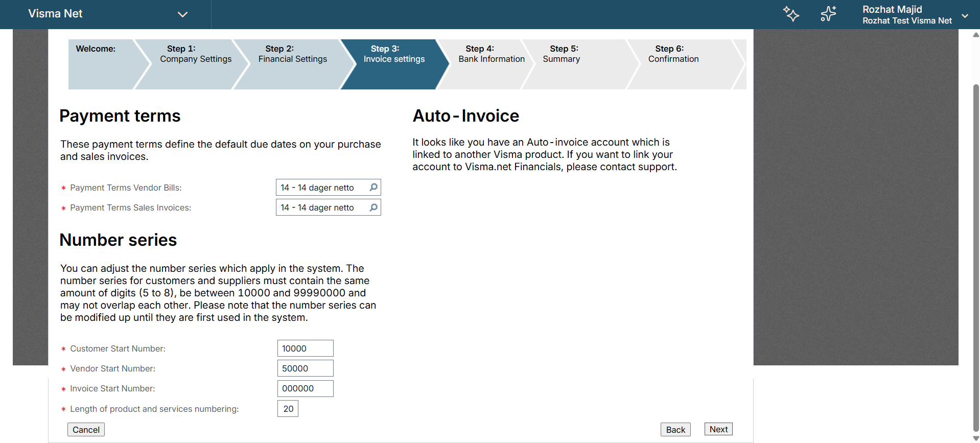980x443 pixels.
Task: Click the Back button
Action: pyautogui.click(x=675, y=430)
